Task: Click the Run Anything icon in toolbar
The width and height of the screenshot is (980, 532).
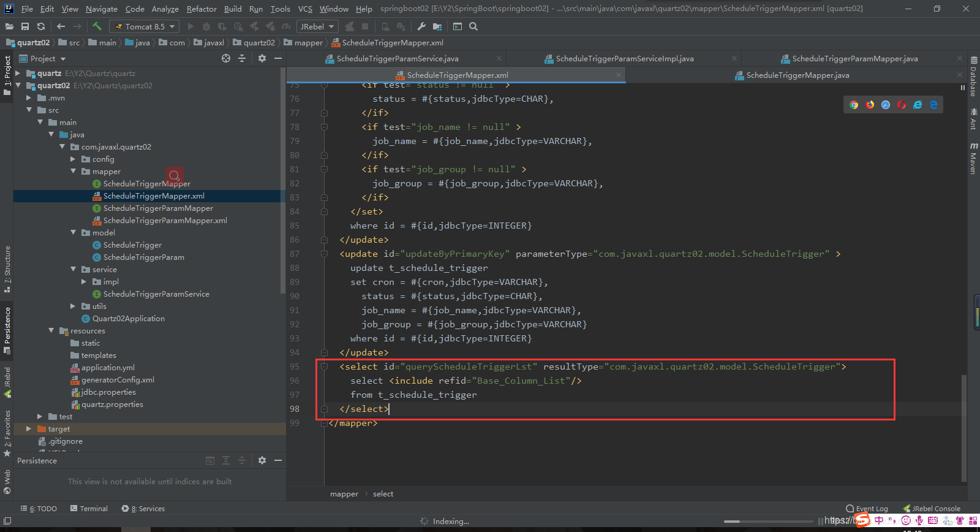Action: [x=458, y=26]
